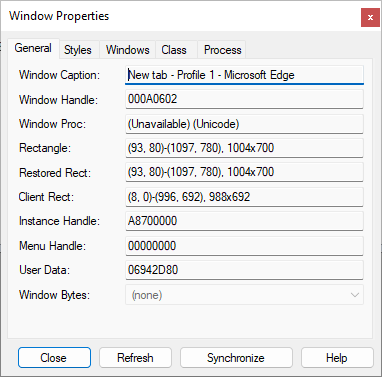Screen dimensions: 382x377
Task: Select the Class tab
Action: coord(174,50)
